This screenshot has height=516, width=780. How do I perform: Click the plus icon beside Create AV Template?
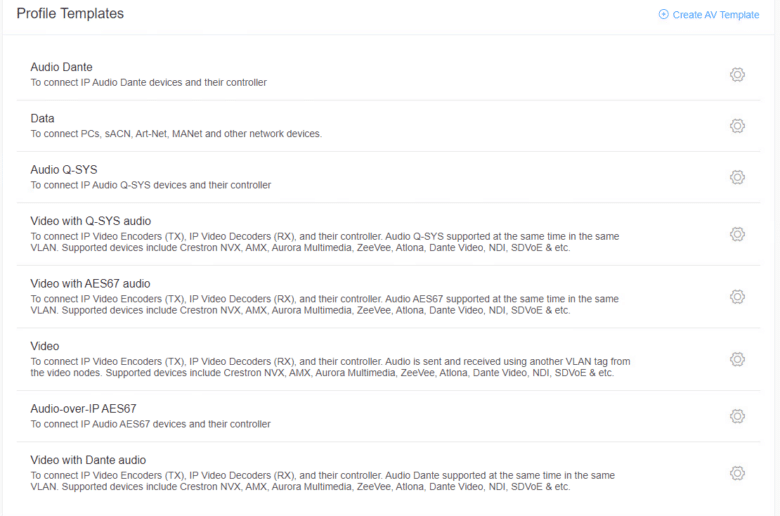[664, 14]
